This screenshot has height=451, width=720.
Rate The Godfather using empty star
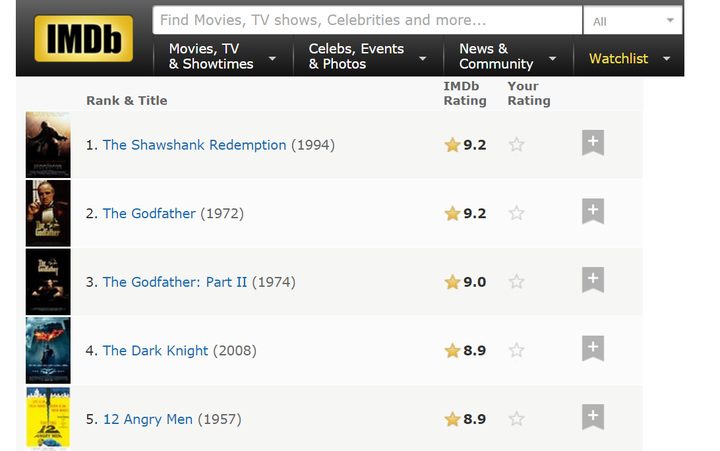click(517, 213)
